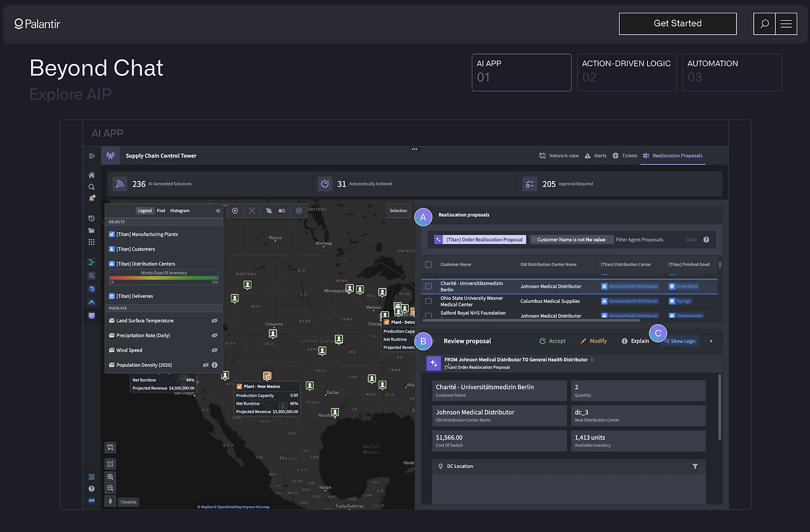This screenshot has width=810, height=532.
Task: Select the pen drawing map tool
Action: 268,211
